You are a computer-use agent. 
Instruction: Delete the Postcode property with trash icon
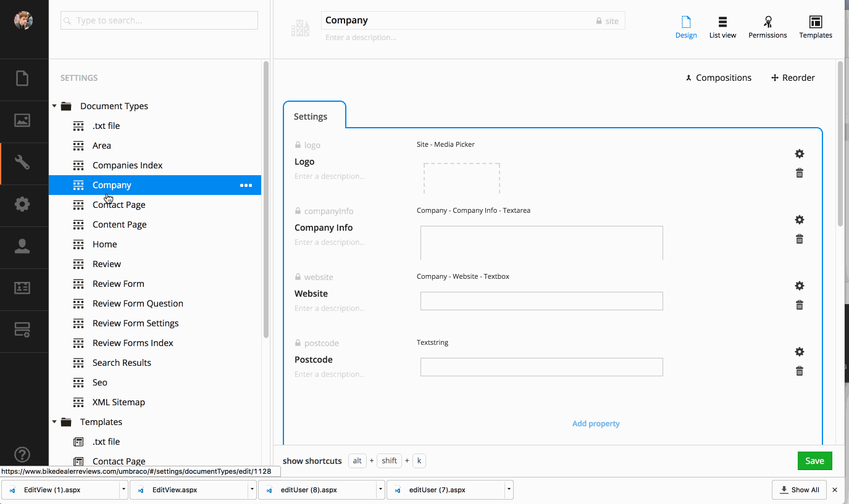tap(799, 371)
